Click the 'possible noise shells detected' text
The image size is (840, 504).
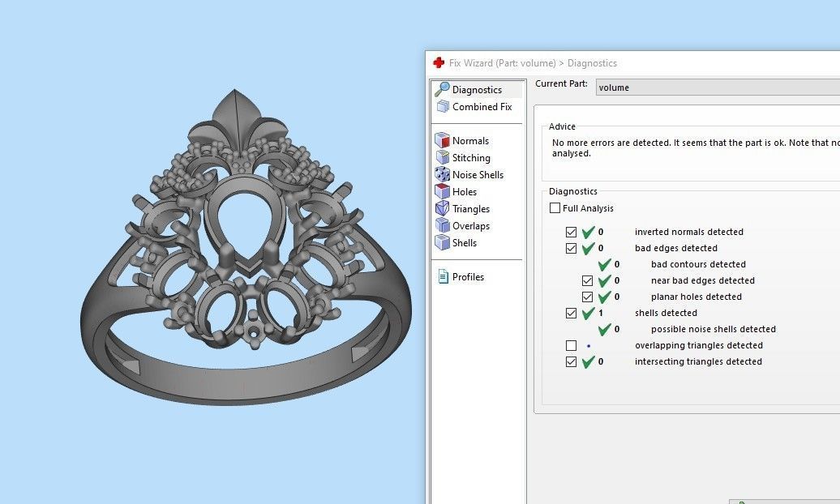click(x=713, y=329)
